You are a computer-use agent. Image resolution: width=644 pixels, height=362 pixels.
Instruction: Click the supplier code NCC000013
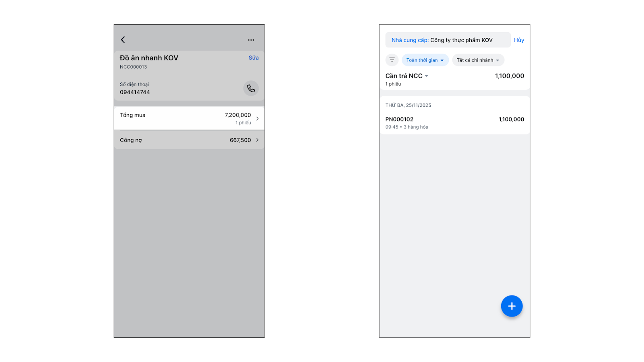pos(133,67)
